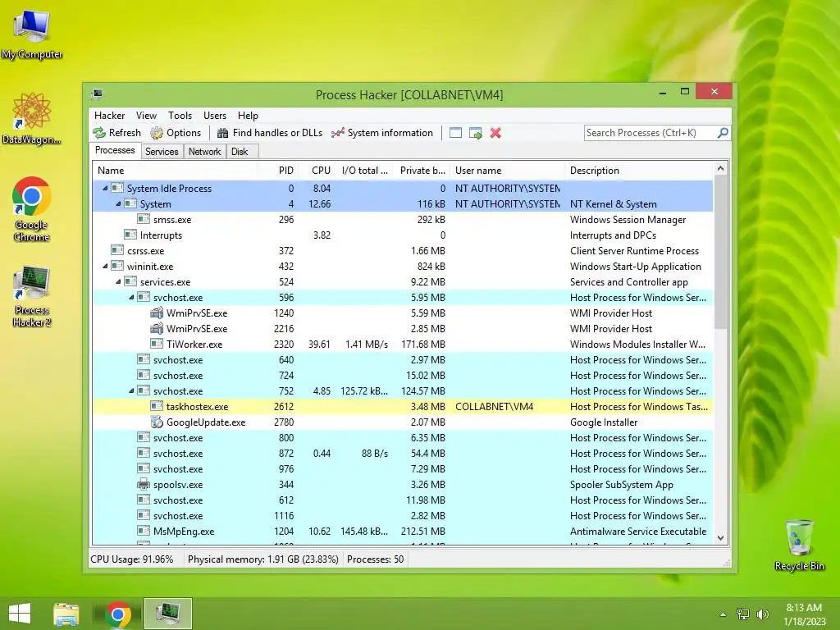
Task: Open Options from the toolbar
Action: 176,133
